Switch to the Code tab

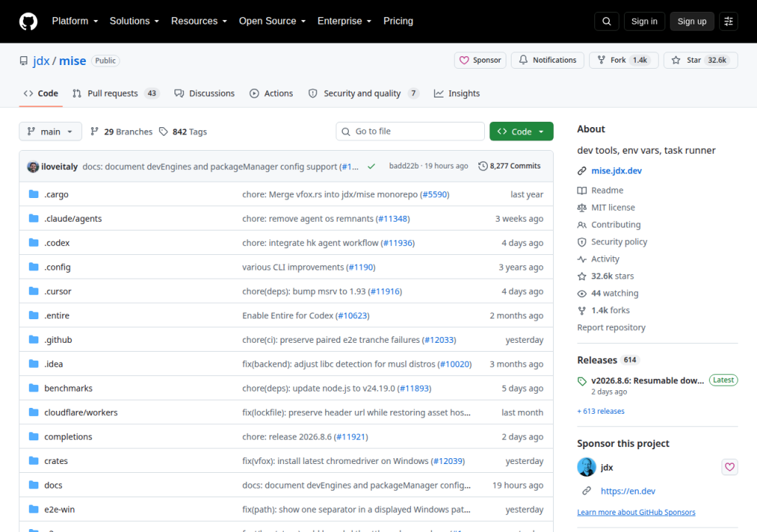(41, 94)
